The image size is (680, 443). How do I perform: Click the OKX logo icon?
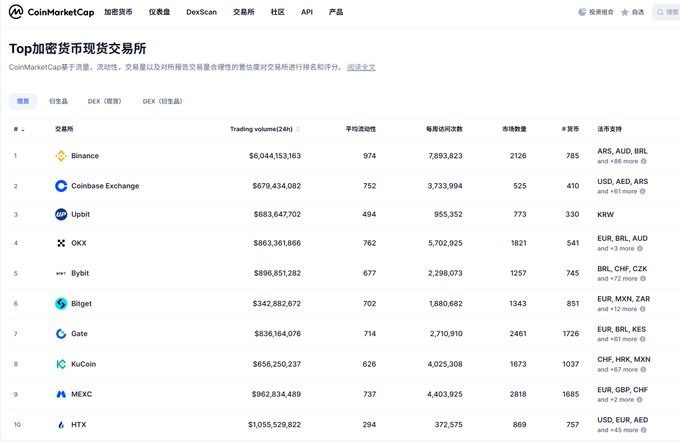click(61, 243)
